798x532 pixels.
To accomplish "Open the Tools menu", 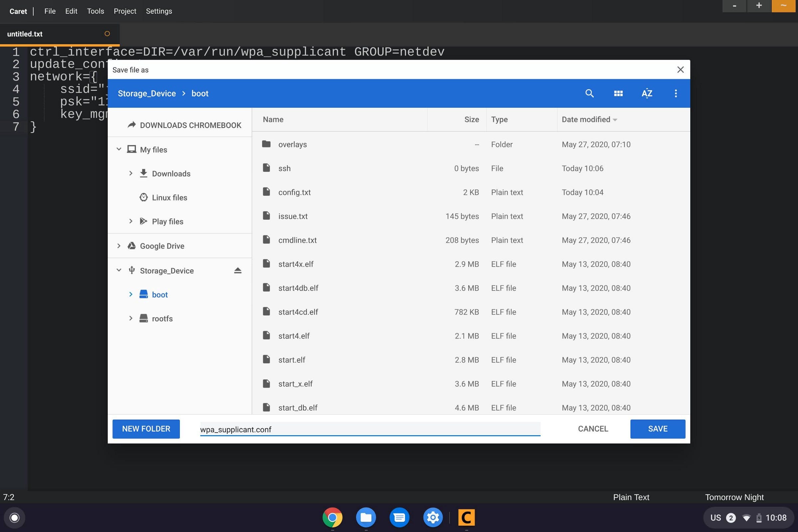I will pyautogui.click(x=95, y=11).
